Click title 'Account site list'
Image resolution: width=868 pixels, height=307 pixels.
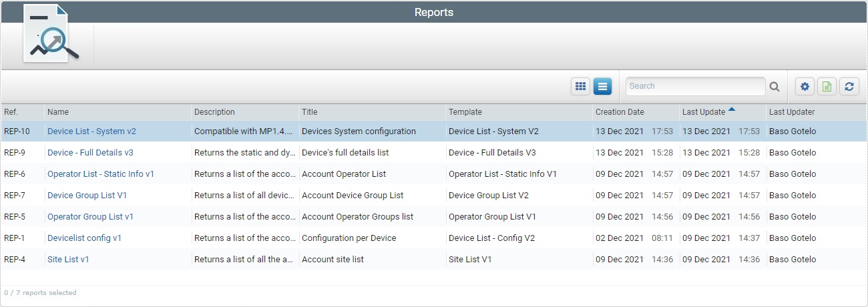tap(333, 260)
